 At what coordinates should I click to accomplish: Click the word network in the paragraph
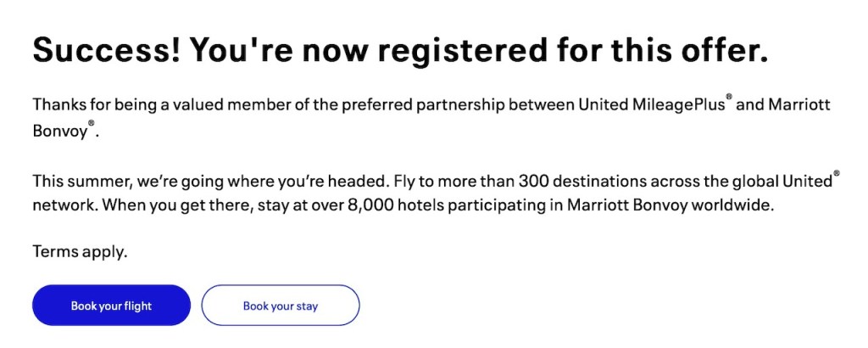[x=61, y=205]
